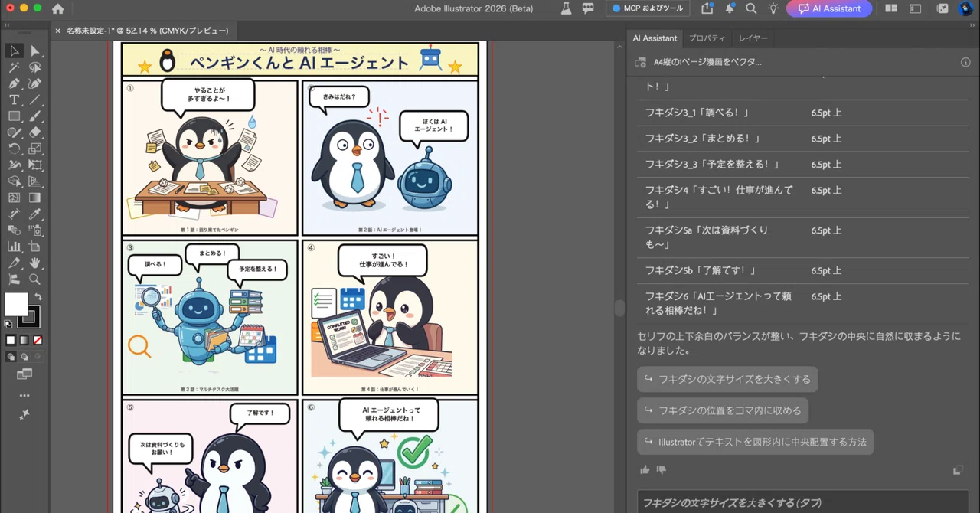Expand the AI Assistant response view
980x513 pixels.
point(958,470)
